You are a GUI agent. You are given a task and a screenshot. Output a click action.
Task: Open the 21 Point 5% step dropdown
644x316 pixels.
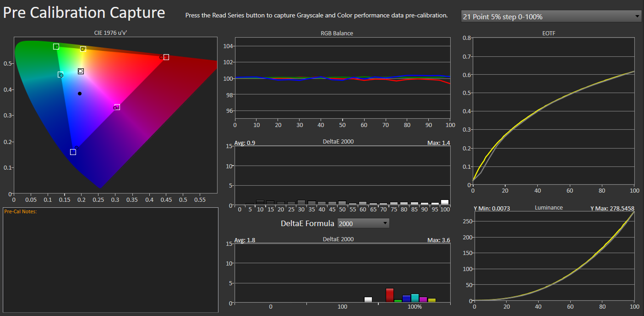(x=551, y=17)
